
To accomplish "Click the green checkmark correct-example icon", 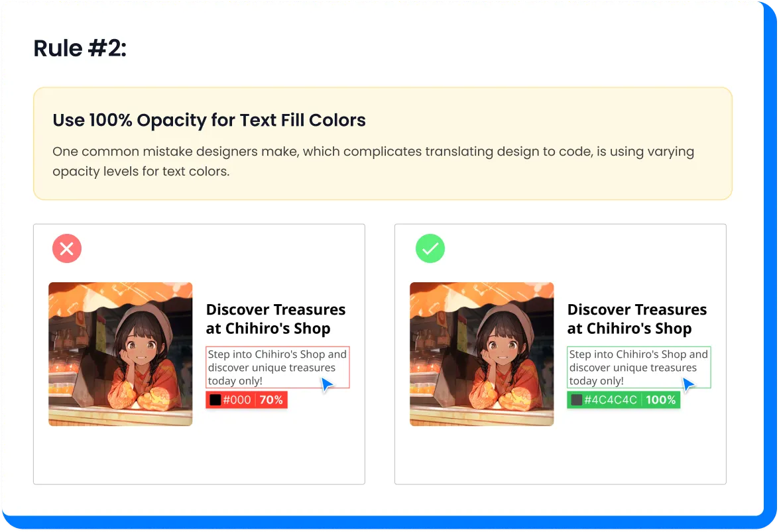I will pyautogui.click(x=430, y=248).
